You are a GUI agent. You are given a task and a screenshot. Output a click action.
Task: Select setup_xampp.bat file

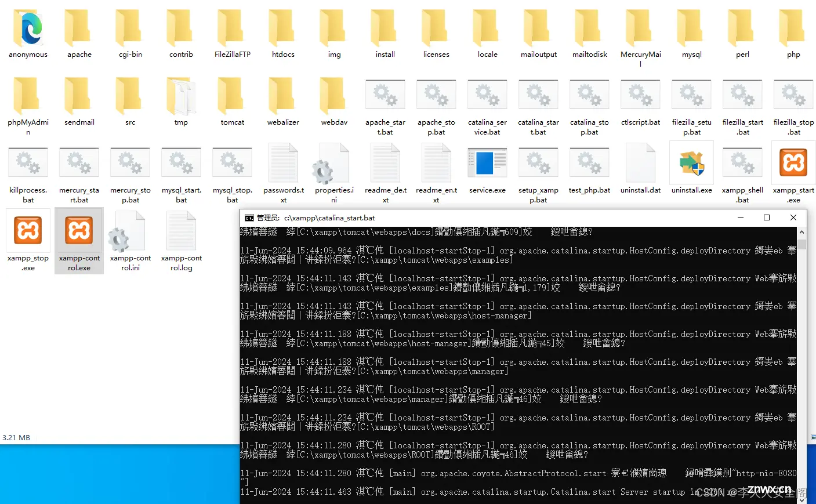538,174
